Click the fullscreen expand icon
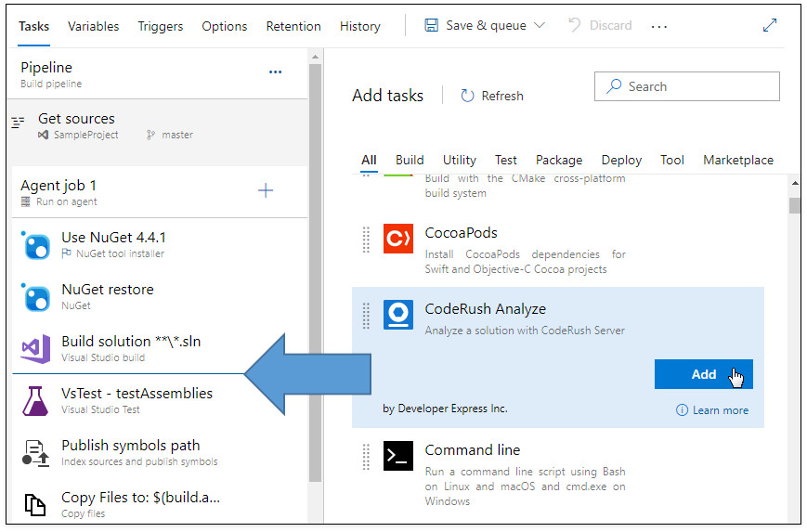The height and width of the screenshot is (532, 807). coord(770,25)
